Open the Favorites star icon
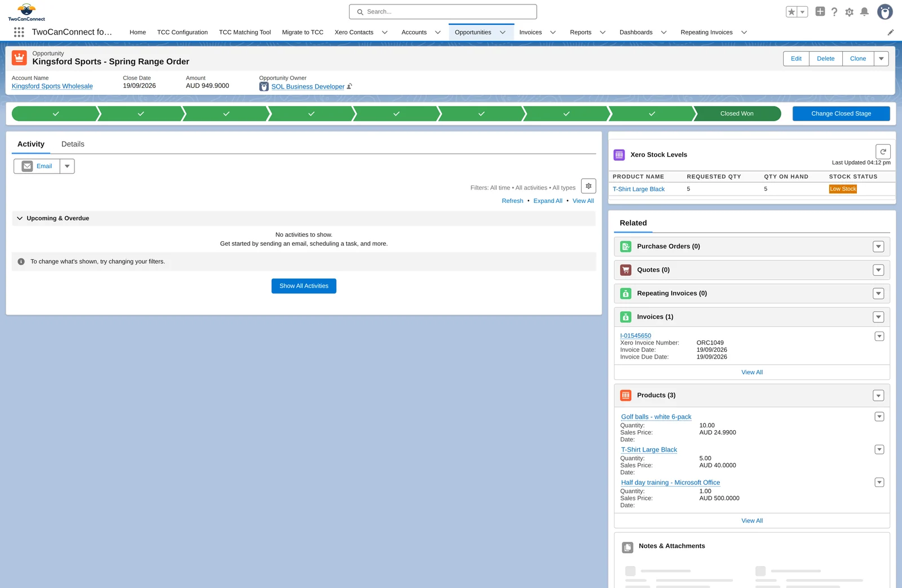 point(792,12)
